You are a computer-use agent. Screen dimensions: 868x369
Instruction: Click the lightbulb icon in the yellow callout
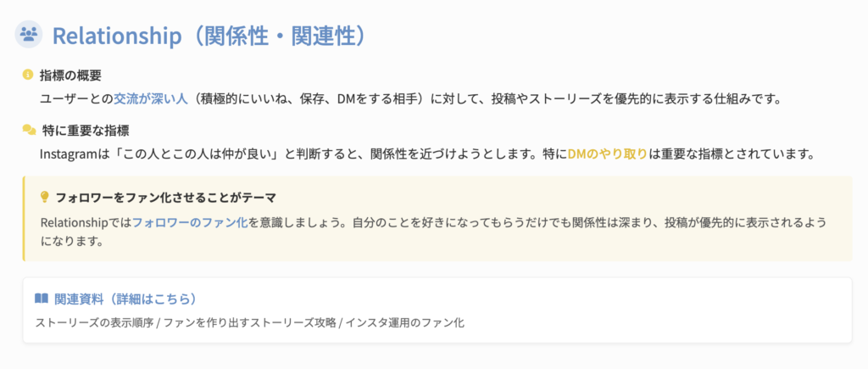point(45,197)
